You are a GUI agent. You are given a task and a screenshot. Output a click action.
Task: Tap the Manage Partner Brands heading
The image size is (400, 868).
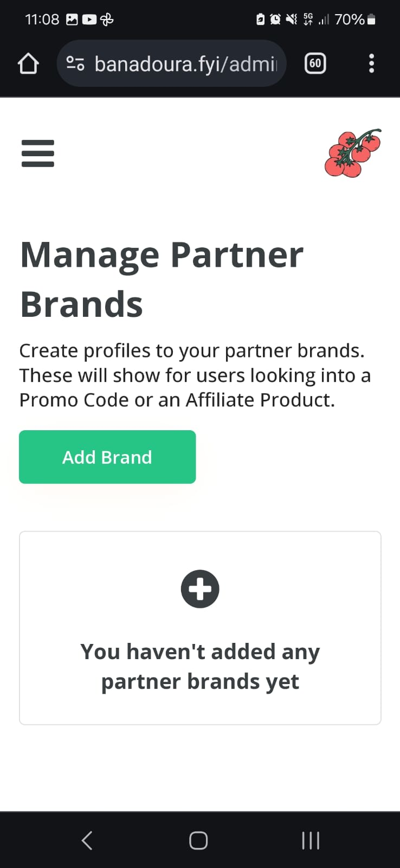[162, 279]
